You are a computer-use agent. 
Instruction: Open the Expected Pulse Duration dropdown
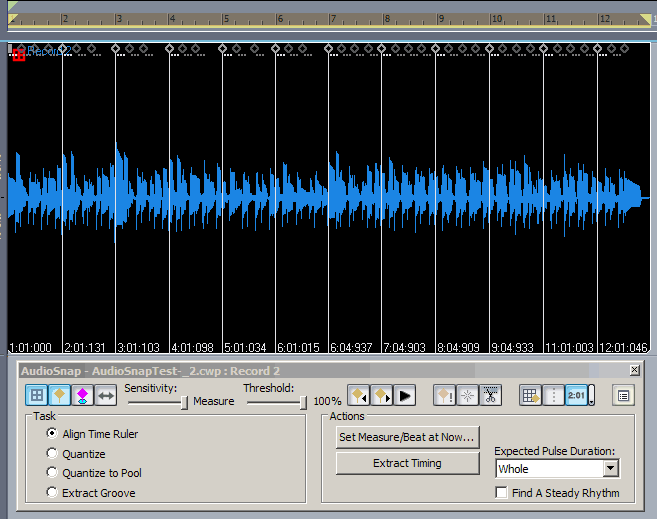(610, 468)
